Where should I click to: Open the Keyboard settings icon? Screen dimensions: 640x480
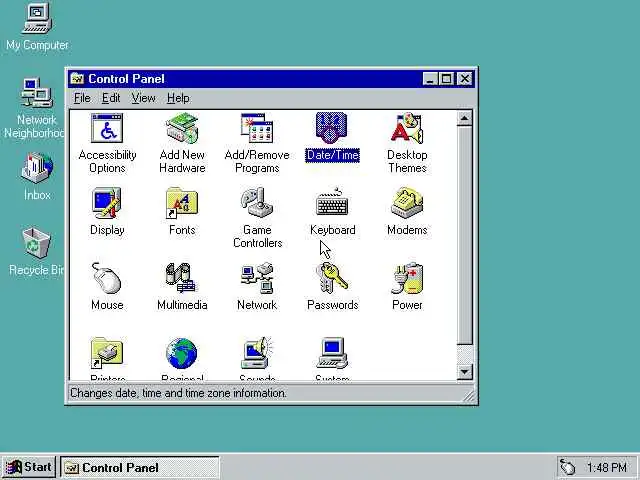[332, 202]
